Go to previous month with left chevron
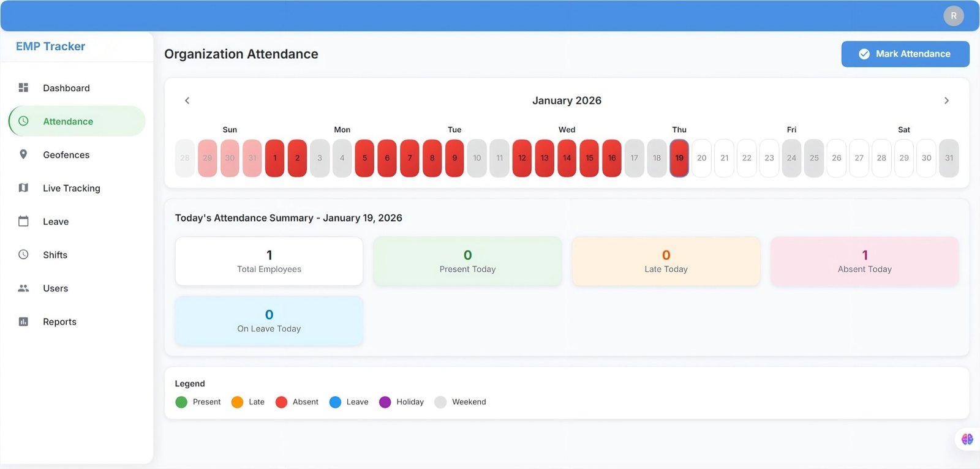Viewport: 980px width, 469px height. (187, 100)
